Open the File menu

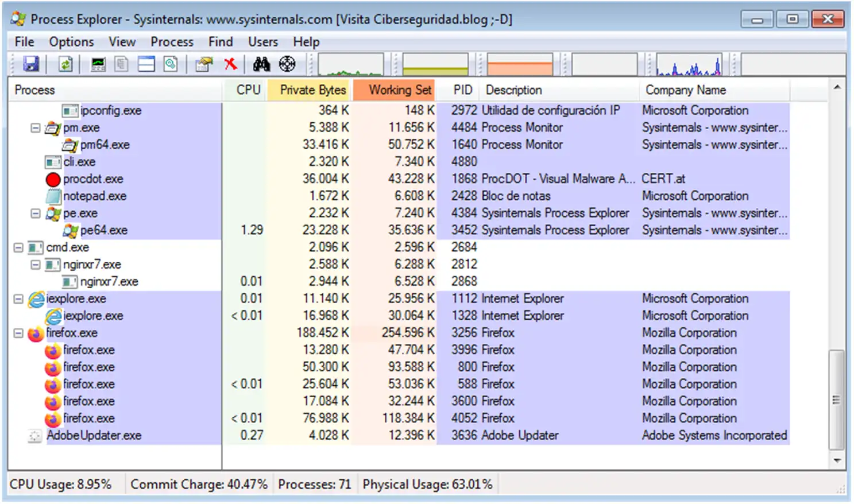pyautogui.click(x=24, y=42)
